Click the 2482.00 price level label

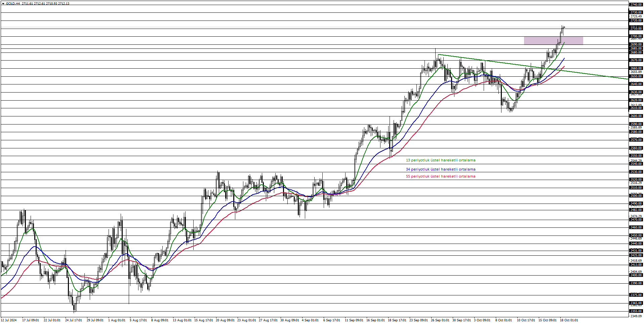tap(636, 210)
